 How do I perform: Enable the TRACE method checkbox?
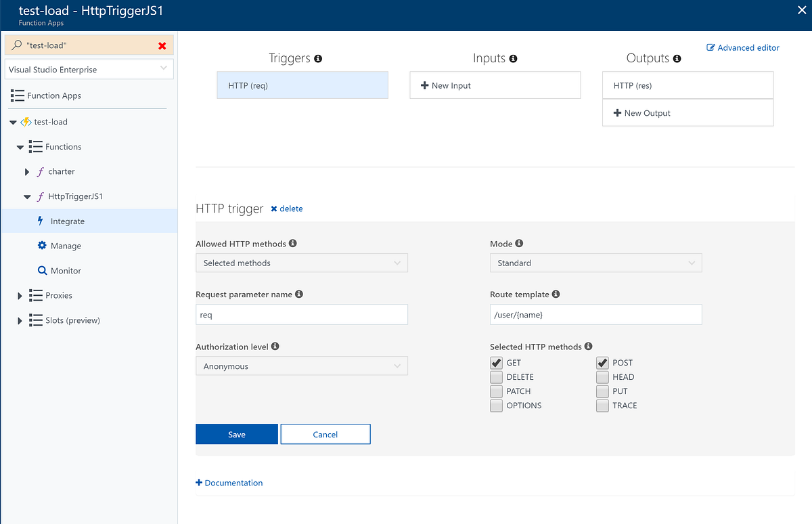(x=602, y=406)
